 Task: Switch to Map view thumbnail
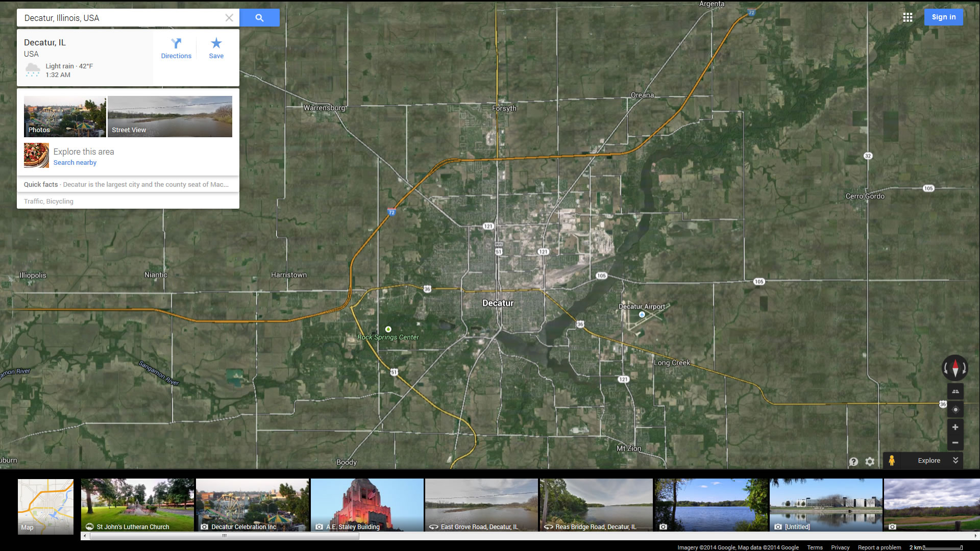click(45, 506)
